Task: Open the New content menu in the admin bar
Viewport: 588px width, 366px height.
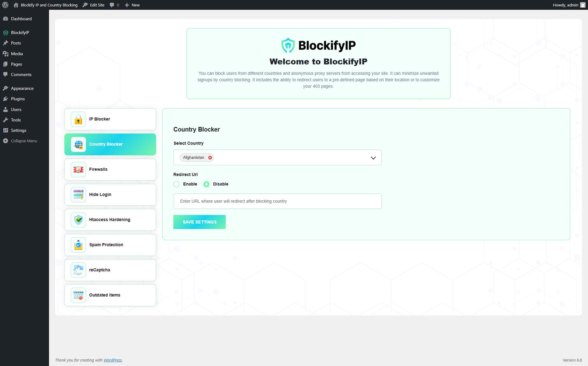Action: [x=132, y=5]
